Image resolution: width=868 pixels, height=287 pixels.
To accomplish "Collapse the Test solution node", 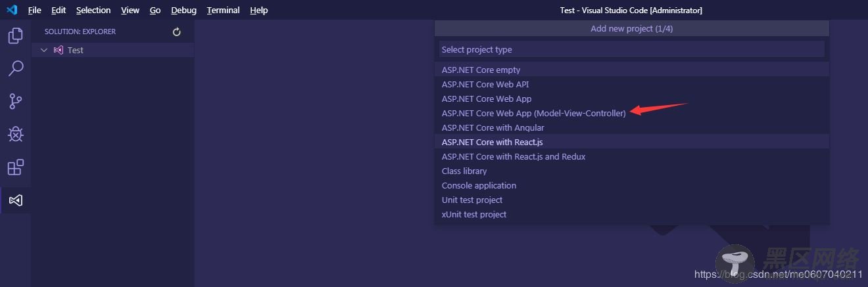I will tap(44, 50).
